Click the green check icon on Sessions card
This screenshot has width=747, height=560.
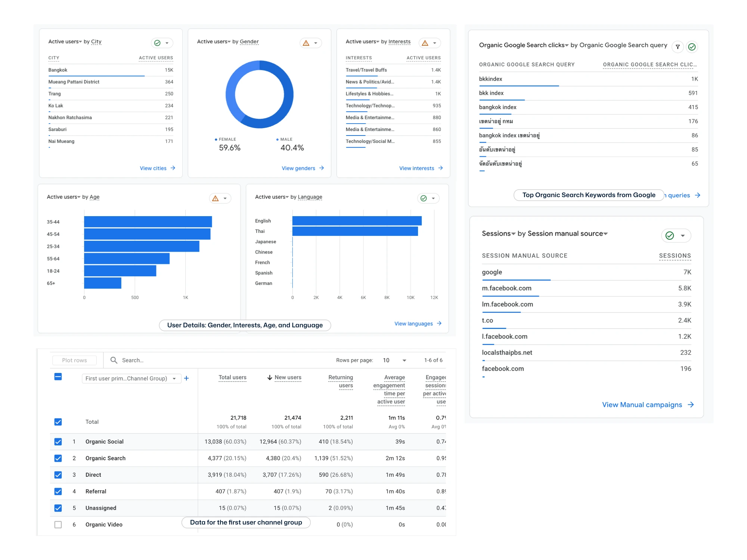click(670, 236)
